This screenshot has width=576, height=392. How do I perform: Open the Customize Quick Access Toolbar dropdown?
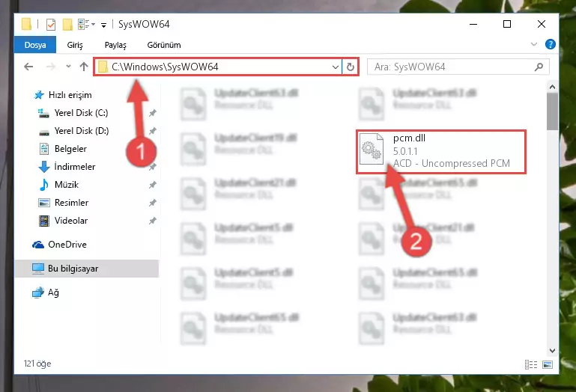[104, 25]
